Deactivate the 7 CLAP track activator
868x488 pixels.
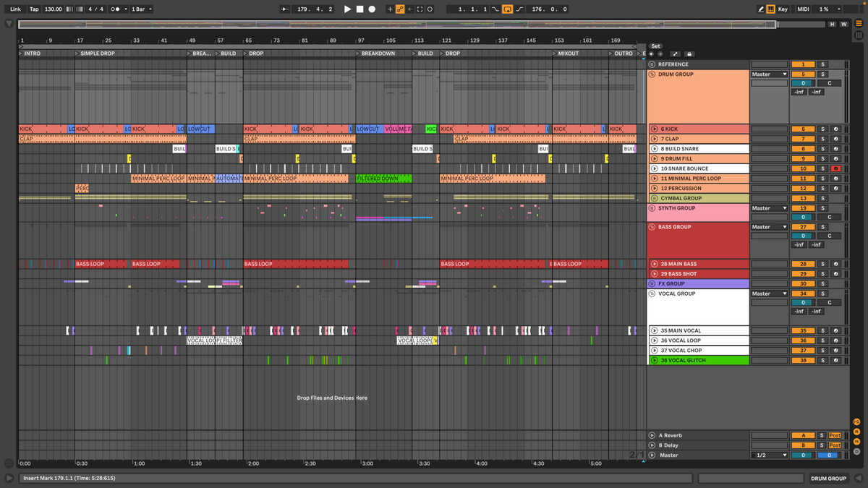pos(803,139)
